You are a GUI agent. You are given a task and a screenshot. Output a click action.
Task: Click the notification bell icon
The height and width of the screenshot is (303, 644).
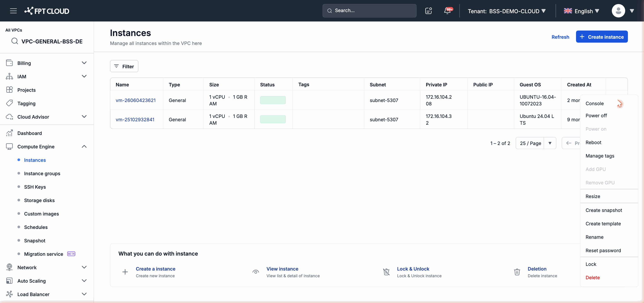click(x=447, y=11)
